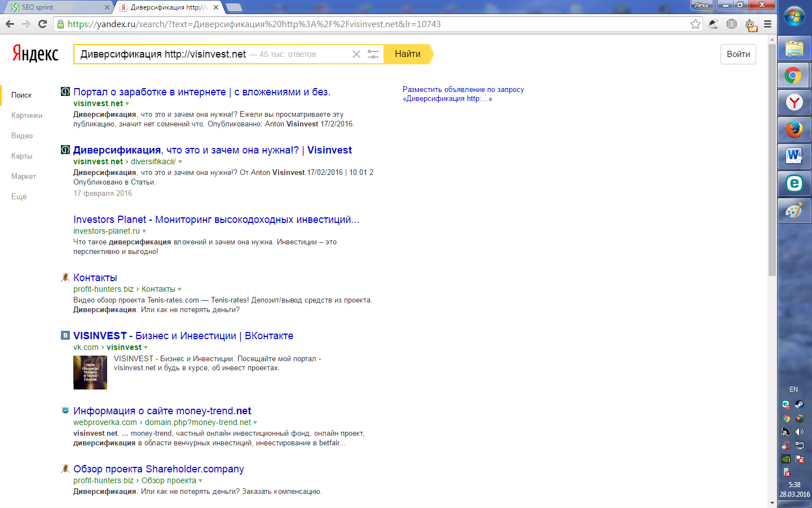Viewport: 812px width, 508px height.
Task: Select the Картинки search category
Action: click(27, 115)
